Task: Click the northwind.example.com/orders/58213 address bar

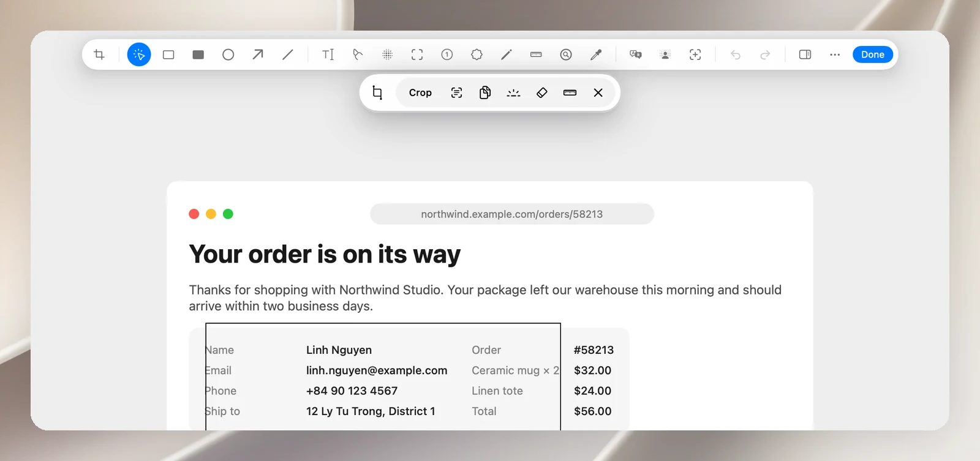Action: tap(512, 214)
